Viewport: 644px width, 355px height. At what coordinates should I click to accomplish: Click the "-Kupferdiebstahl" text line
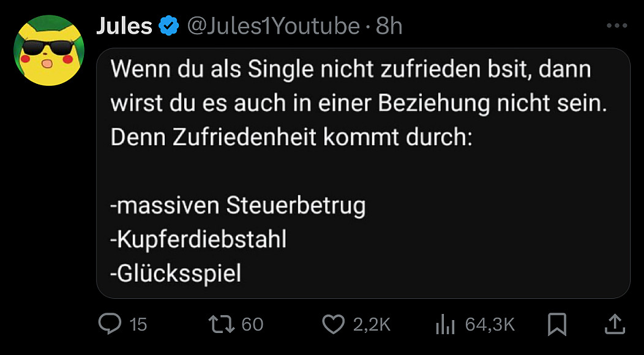pos(198,239)
